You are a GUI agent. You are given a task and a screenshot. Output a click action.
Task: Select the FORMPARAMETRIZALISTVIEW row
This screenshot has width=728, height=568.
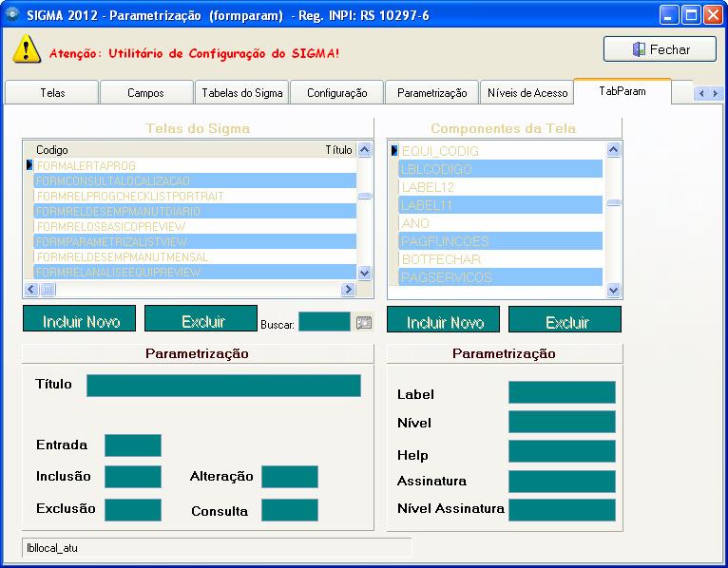195,242
